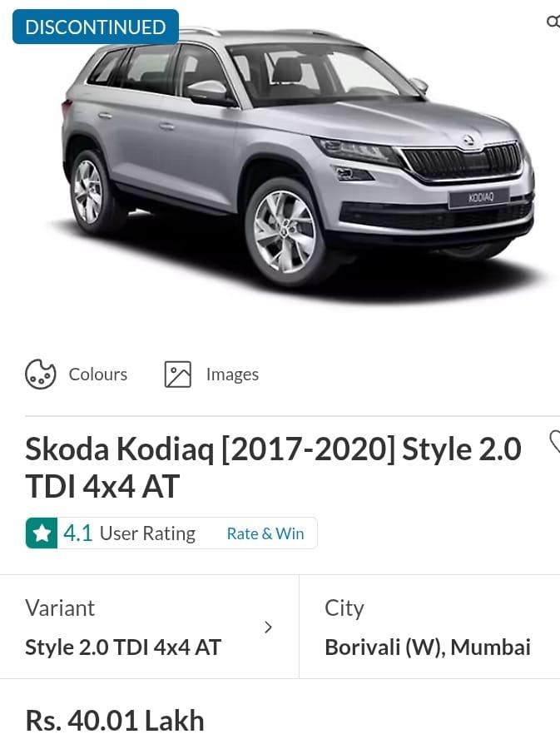560x744 pixels.
Task: Click the Rs. 40.01 Lakh price
Action: pos(115,720)
